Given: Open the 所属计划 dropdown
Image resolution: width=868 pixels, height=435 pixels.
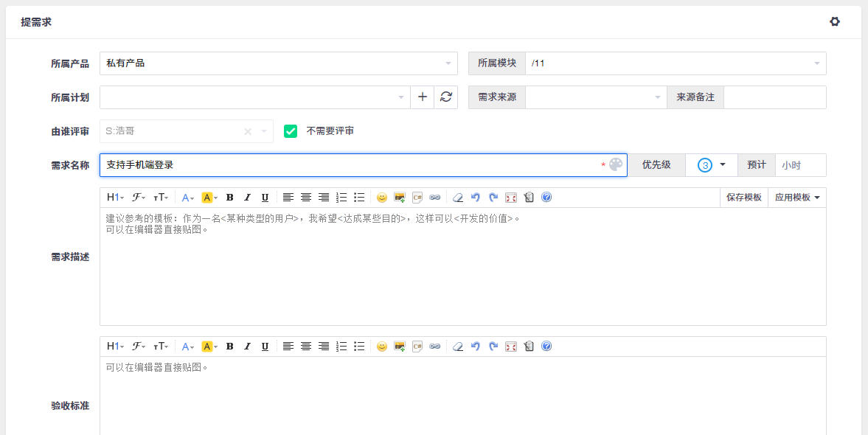Looking at the screenshot, I should pos(255,97).
